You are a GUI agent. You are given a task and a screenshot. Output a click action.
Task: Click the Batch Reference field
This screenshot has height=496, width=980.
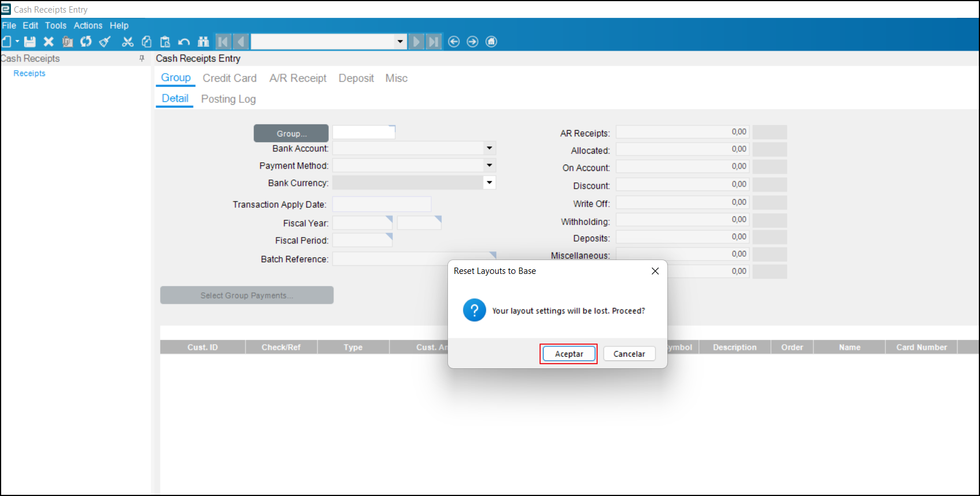pyautogui.click(x=415, y=259)
